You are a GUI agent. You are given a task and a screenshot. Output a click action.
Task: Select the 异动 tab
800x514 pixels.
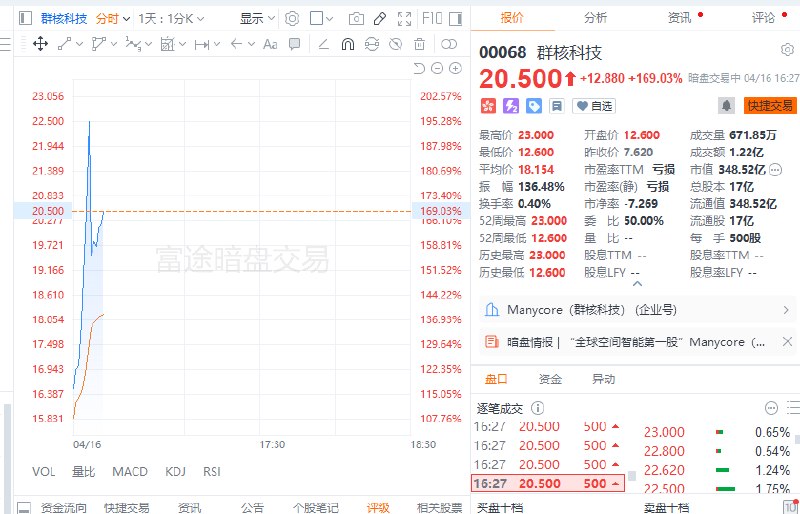point(604,379)
